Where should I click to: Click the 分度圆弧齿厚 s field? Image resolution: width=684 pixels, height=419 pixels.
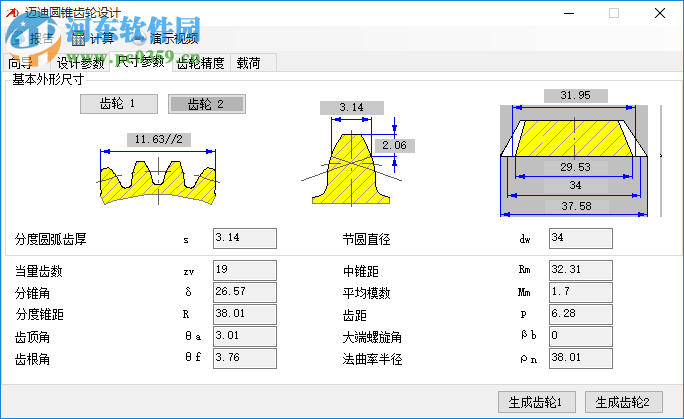point(245,238)
